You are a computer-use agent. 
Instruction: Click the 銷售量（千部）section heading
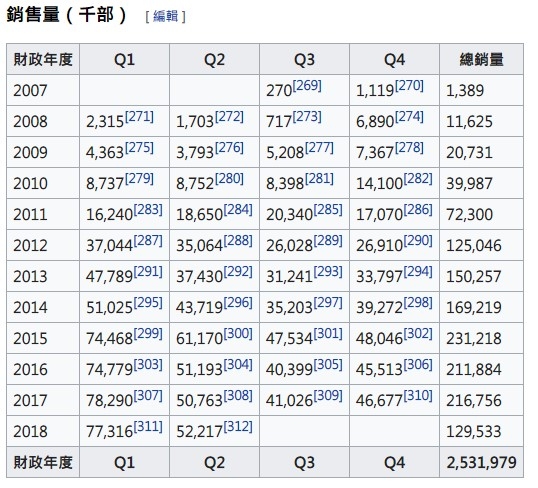[x=67, y=15]
